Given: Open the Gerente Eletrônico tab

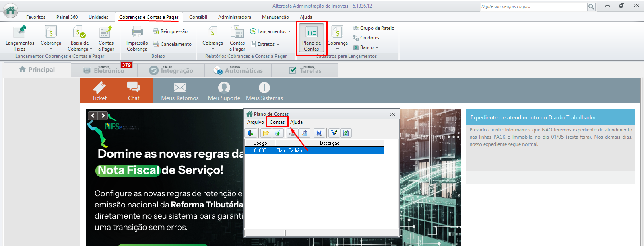Looking at the screenshot, I should point(104,70).
